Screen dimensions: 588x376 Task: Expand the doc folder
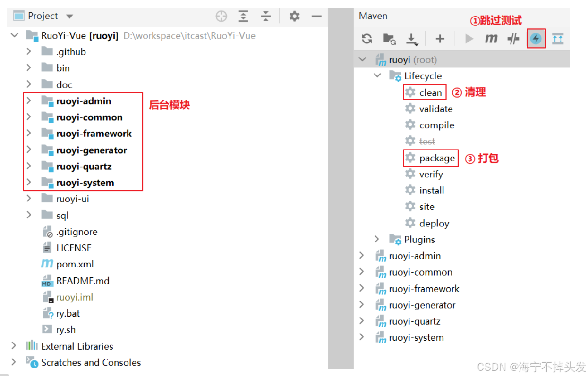click(29, 84)
